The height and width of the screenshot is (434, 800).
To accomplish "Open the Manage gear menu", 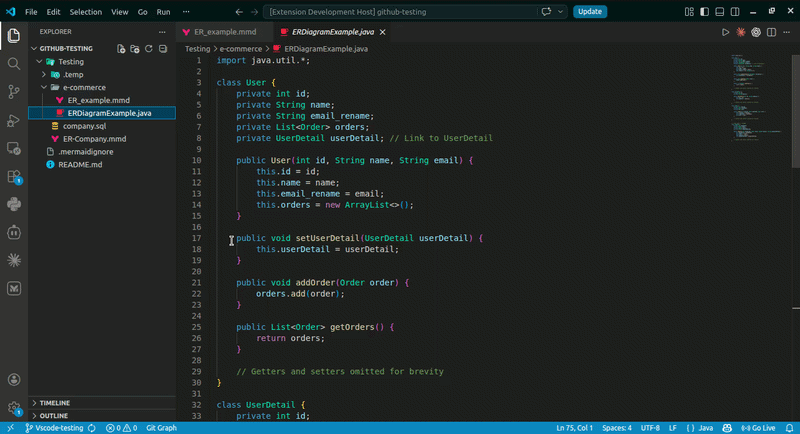I will tap(14, 407).
